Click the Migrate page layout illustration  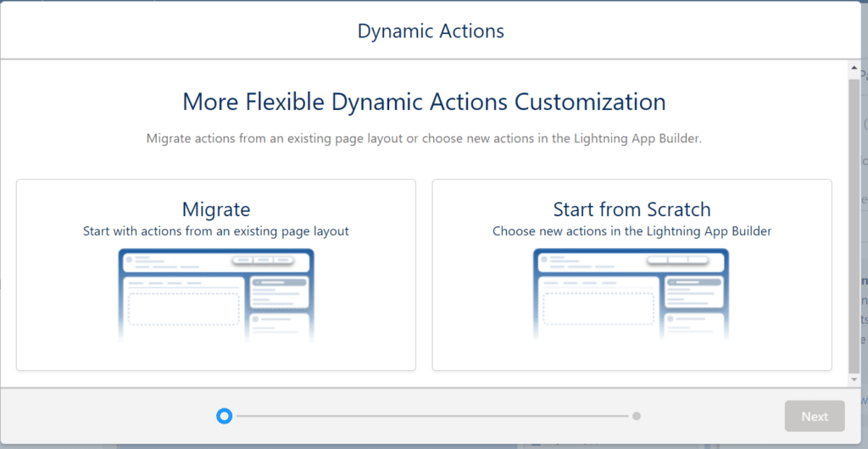(x=216, y=295)
